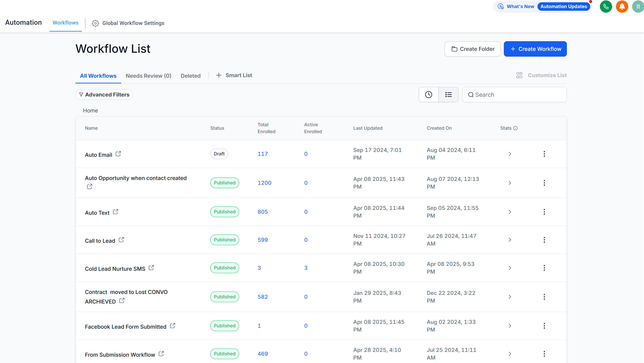The image size is (644, 363).
Task: Click the Create Folder button
Action: (x=473, y=49)
